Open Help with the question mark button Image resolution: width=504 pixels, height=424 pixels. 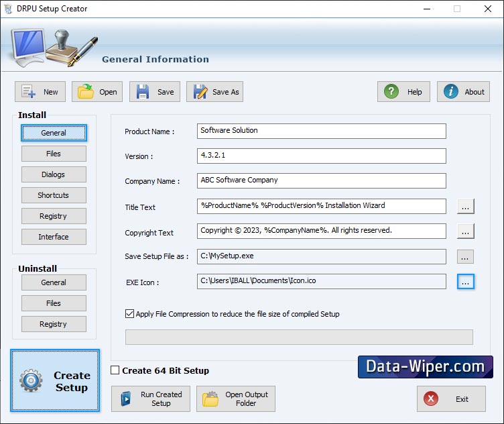click(x=403, y=92)
